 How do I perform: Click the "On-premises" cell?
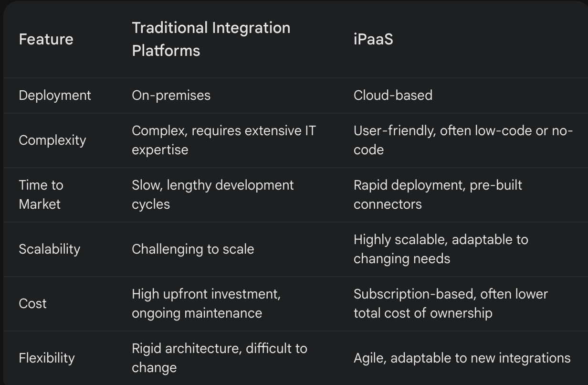pos(171,95)
